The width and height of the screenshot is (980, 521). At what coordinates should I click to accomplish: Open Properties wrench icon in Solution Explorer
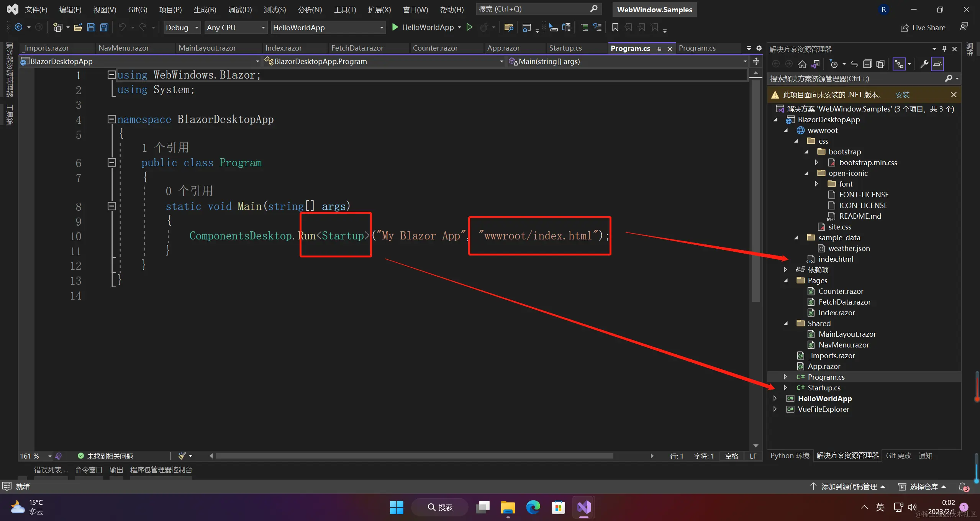coord(924,64)
